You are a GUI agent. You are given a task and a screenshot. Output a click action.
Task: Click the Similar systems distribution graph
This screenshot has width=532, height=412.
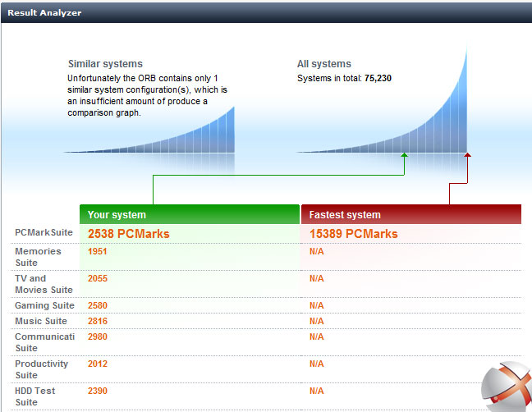(x=149, y=130)
